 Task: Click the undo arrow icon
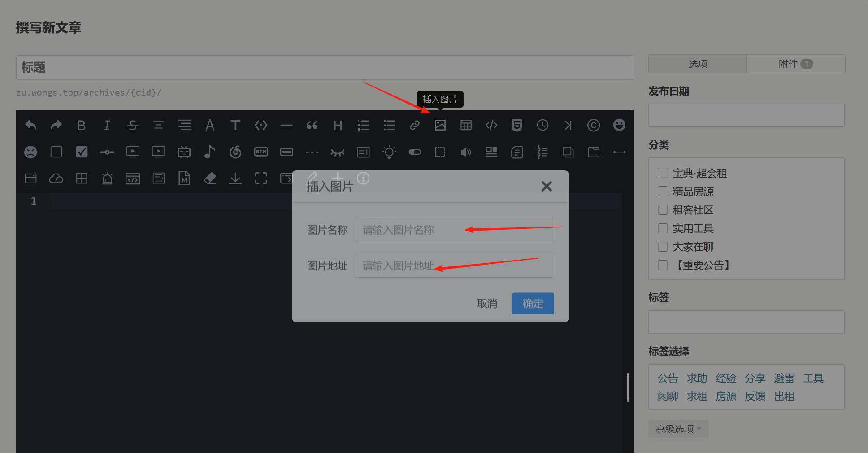pos(30,125)
